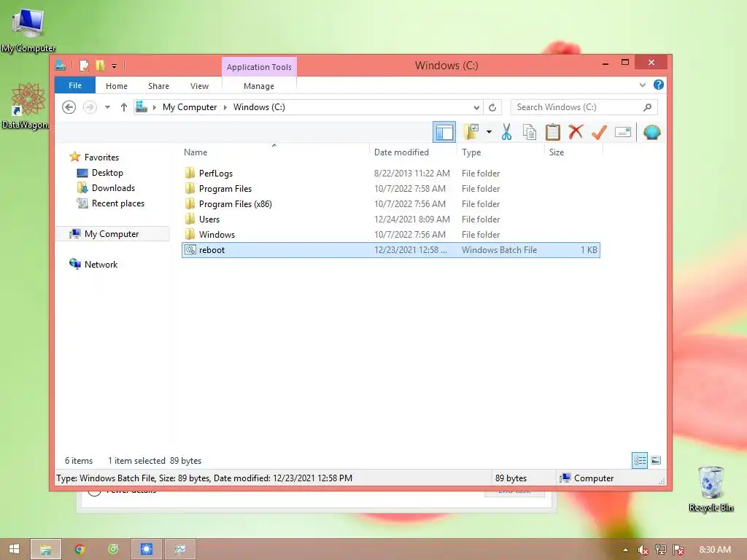
Task: Show hidden tray icons arrow
Action: (x=625, y=550)
